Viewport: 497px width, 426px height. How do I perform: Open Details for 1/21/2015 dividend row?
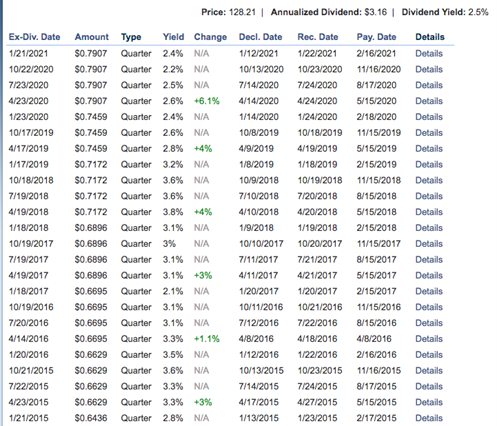(x=429, y=418)
